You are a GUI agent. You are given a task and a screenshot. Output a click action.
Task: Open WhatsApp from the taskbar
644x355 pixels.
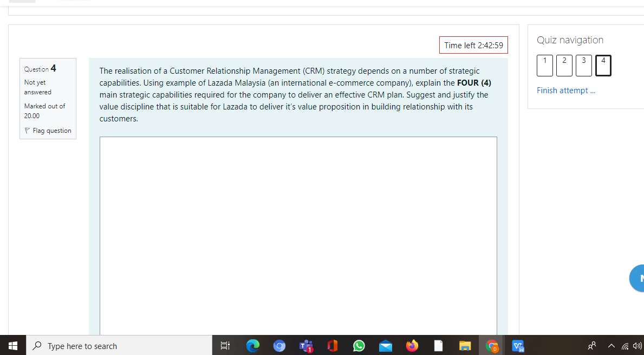coord(359,346)
